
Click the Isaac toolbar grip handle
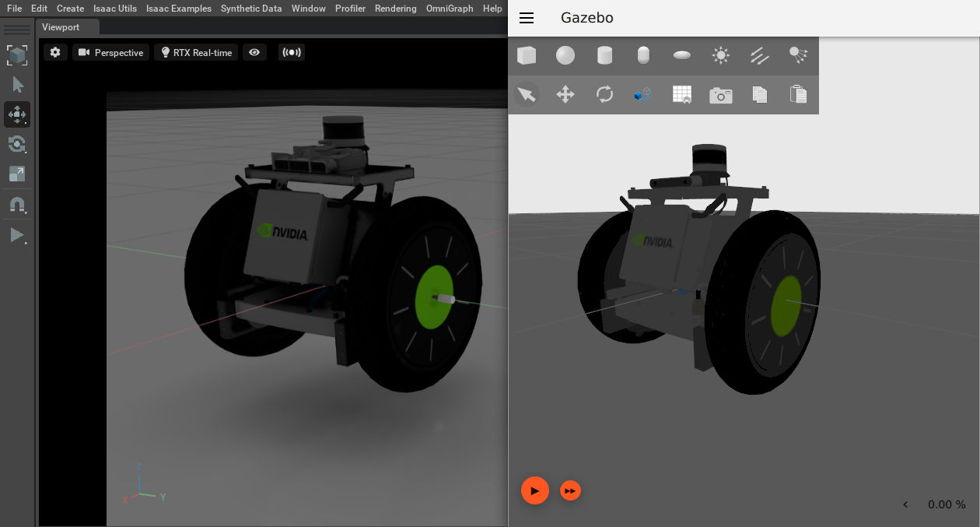(17, 30)
